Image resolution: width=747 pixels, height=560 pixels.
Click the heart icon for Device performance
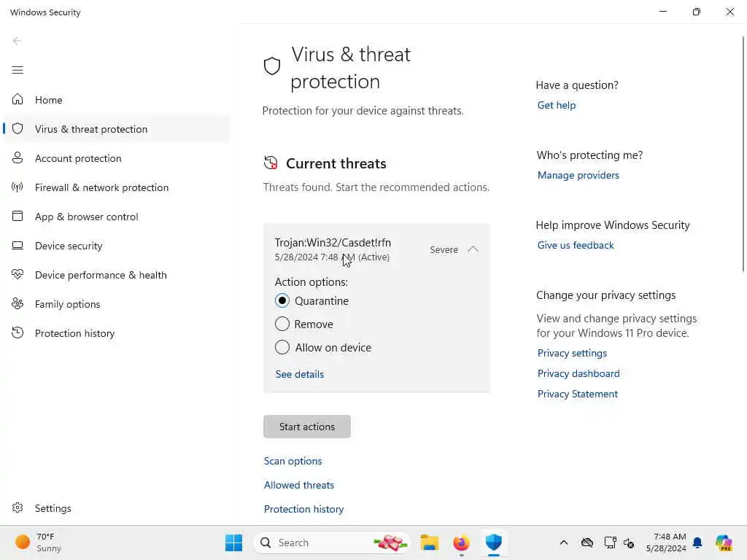coord(18,274)
